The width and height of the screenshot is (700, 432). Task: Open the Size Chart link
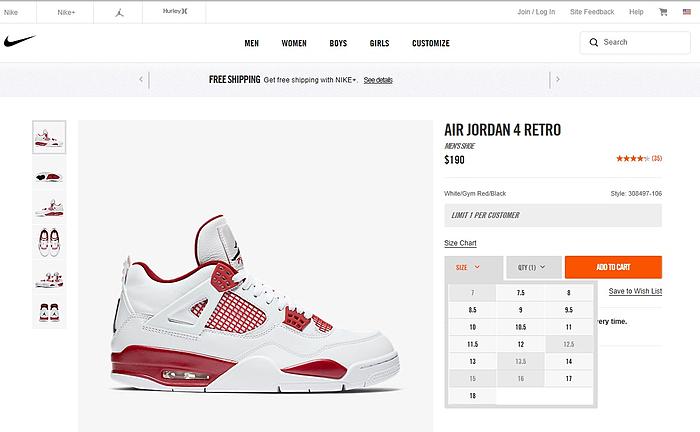click(x=460, y=243)
